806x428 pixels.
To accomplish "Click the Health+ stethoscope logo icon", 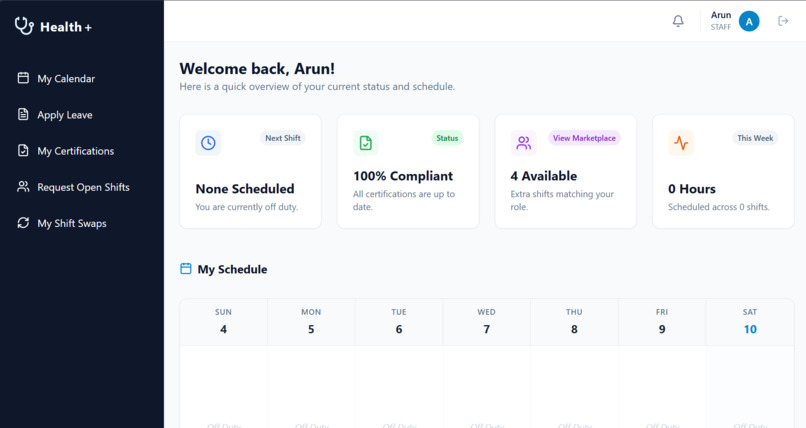I will pos(24,26).
